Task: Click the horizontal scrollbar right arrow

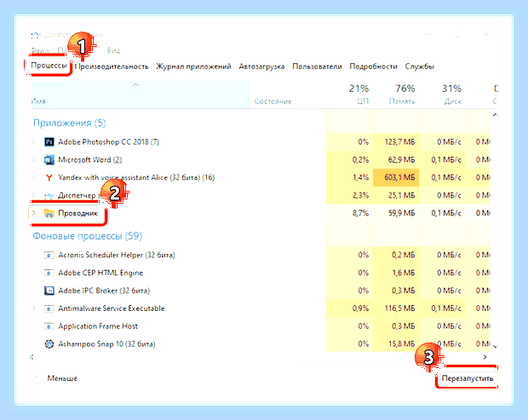Action: (485, 357)
